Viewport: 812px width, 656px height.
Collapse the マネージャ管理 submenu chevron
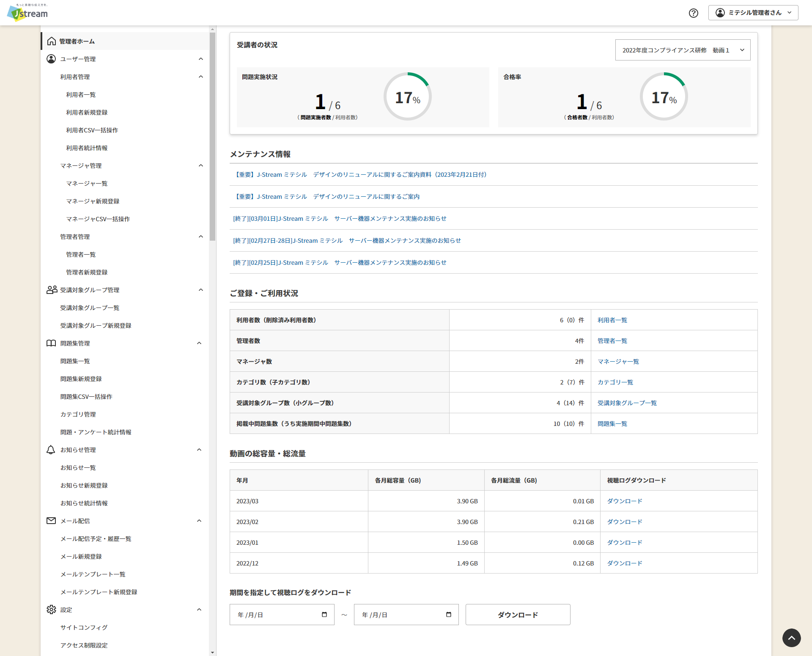(201, 165)
